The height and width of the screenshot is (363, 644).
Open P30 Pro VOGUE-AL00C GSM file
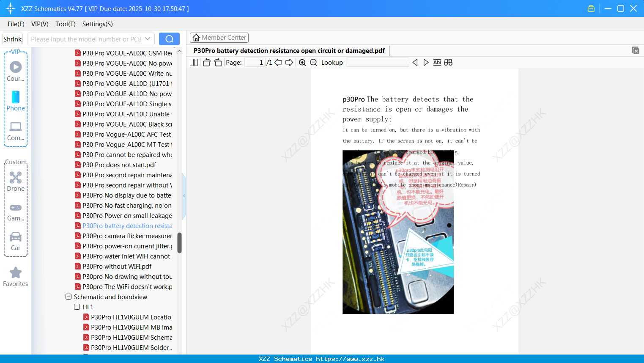(x=127, y=53)
